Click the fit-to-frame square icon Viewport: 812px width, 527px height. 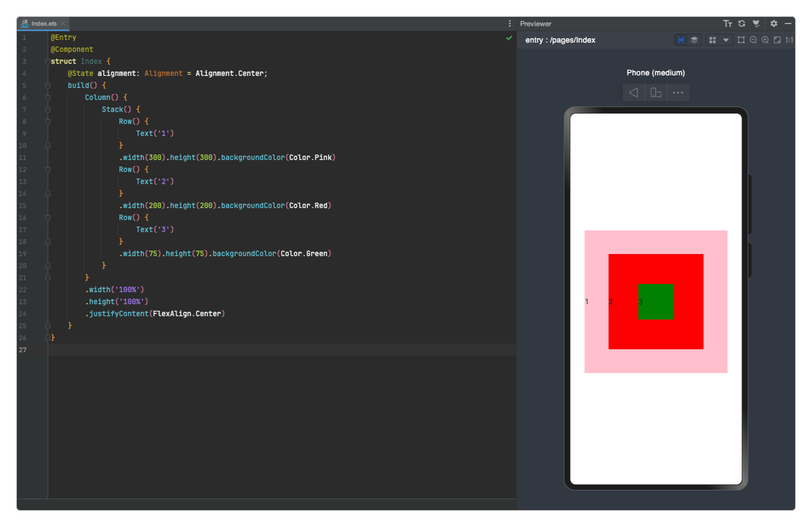point(741,40)
